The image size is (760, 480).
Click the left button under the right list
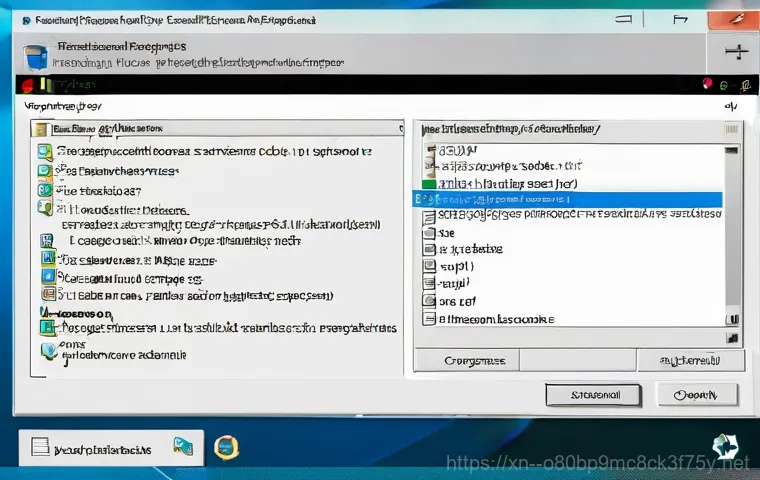[467, 361]
